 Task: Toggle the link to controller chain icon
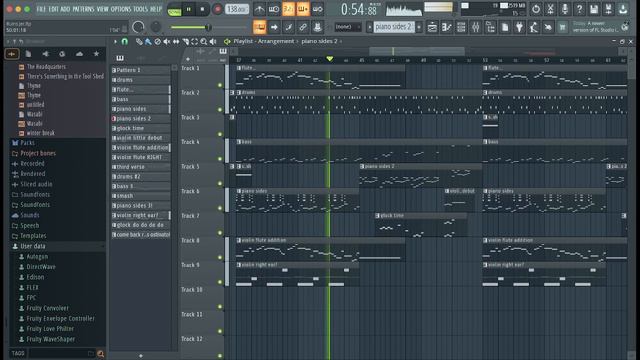click(x=303, y=27)
